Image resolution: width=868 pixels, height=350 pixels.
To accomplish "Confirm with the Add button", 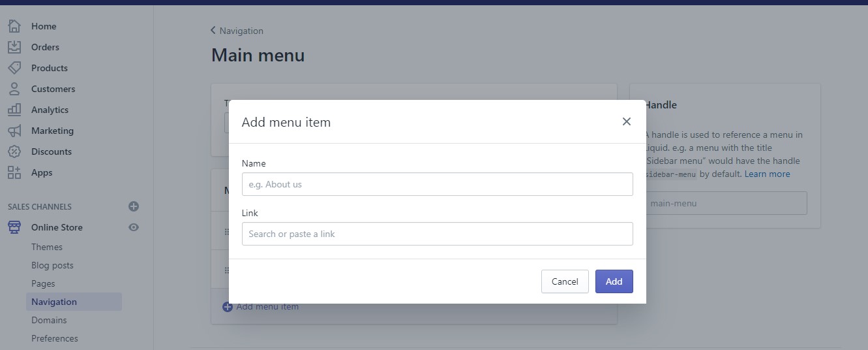I will [614, 281].
